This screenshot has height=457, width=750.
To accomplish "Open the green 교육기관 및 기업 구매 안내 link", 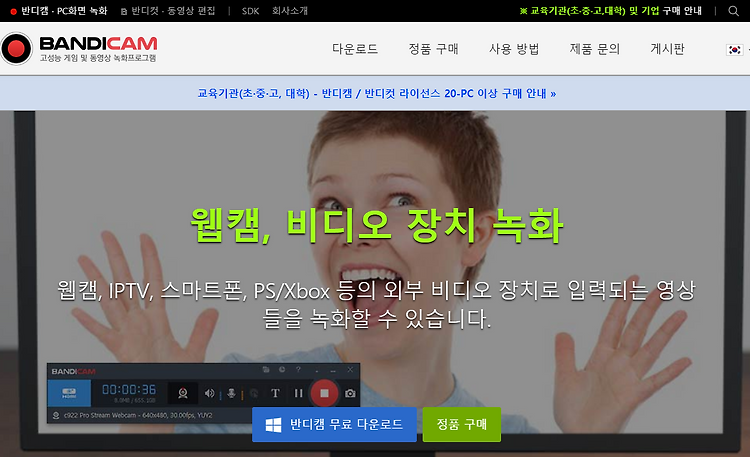I will (611, 11).
